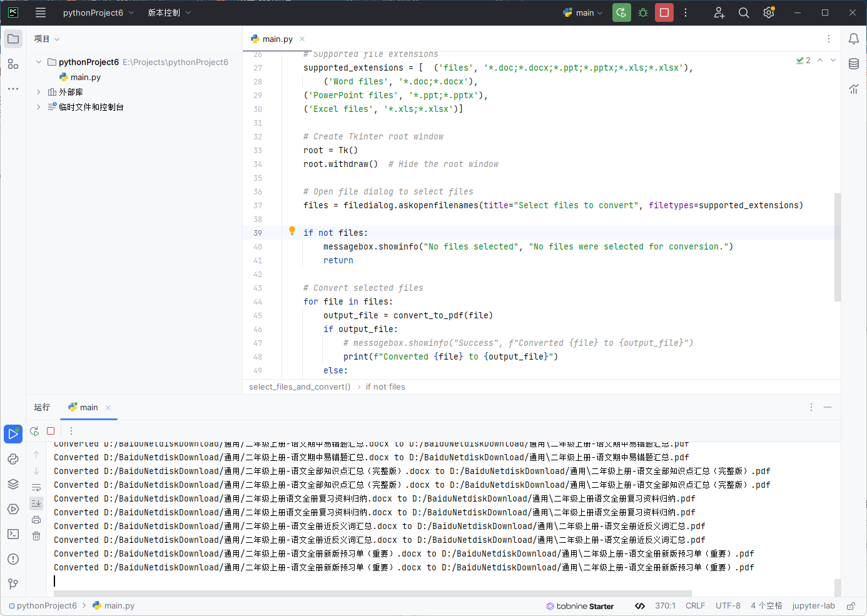Click select_files_and_convert() breadcrumb
This screenshot has height=616, width=867.
coord(300,386)
